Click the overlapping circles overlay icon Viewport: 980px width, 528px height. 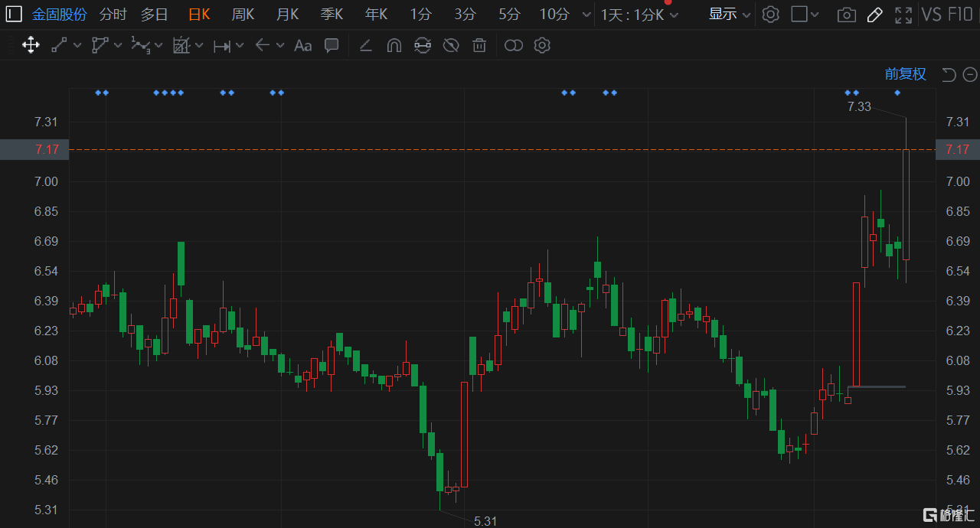[514, 46]
